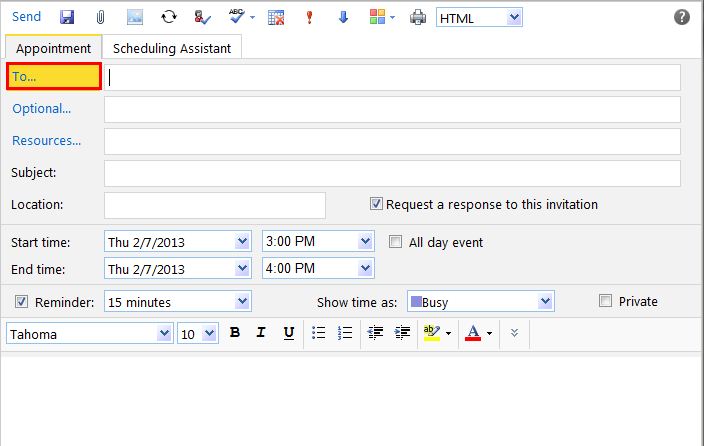Image resolution: width=704 pixels, height=446 pixels.
Task: Select the Appointment tab
Action: click(x=53, y=48)
